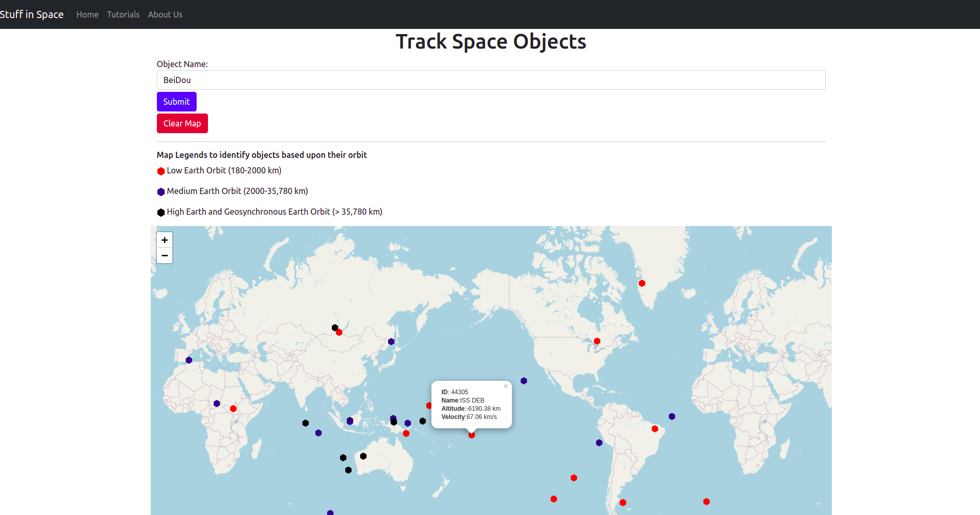The width and height of the screenshot is (980, 515).
Task: Zoom in the map with plus button
Action: tap(165, 240)
